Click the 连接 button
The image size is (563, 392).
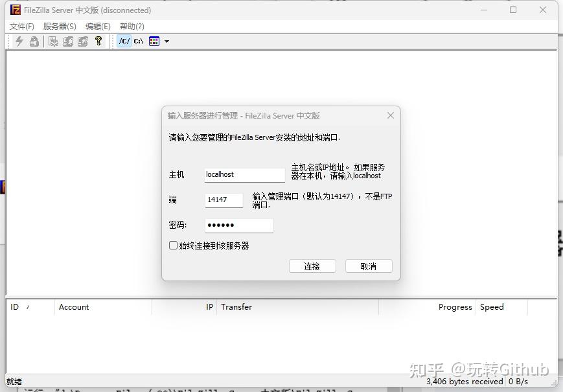tap(312, 266)
